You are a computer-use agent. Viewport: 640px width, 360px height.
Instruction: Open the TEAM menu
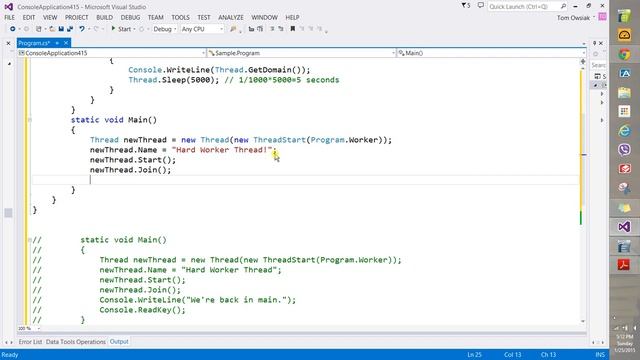coord(156,17)
